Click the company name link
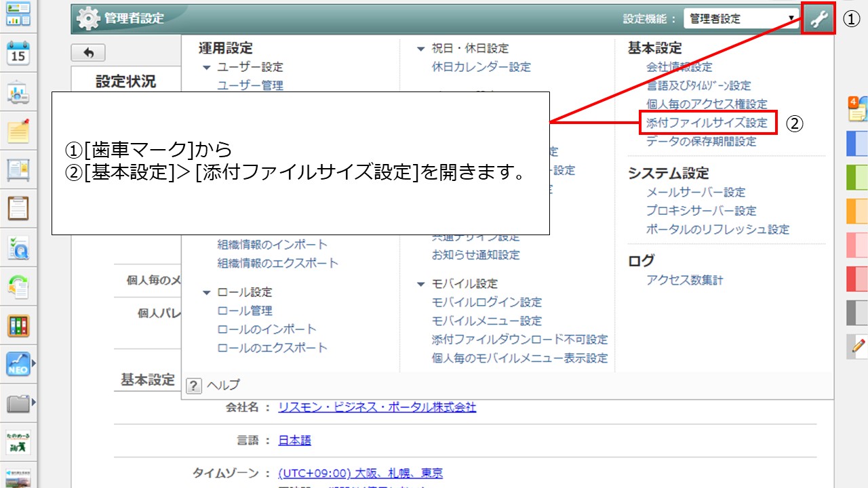This screenshot has width=868, height=488. [x=377, y=407]
